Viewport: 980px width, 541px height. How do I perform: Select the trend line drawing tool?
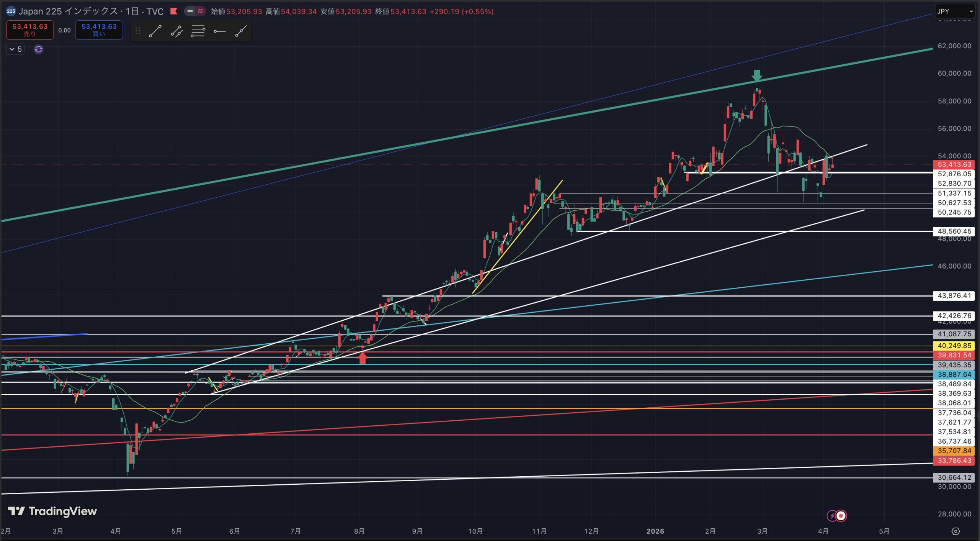click(155, 31)
